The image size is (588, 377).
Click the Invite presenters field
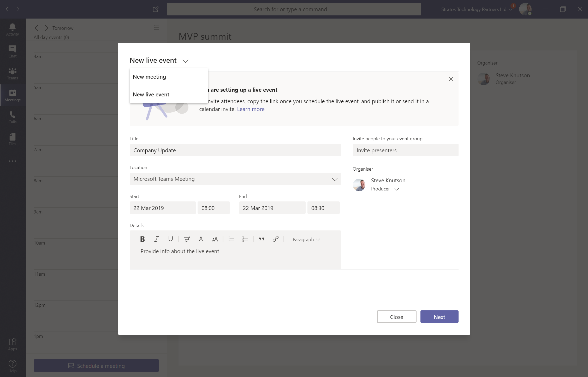click(405, 150)
